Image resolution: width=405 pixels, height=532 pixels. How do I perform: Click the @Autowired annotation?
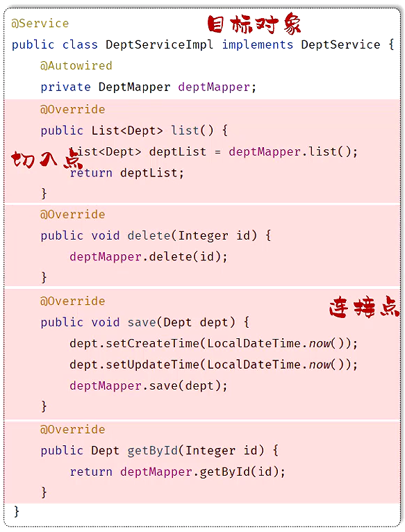point(76,65)
